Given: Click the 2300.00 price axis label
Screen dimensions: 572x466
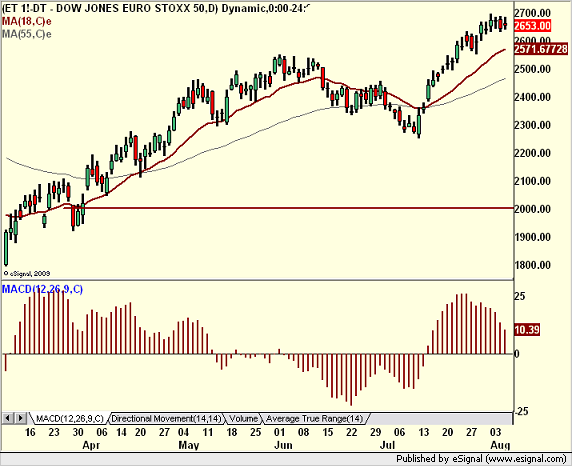Looking at the screenshot, I should pos(533,125).
